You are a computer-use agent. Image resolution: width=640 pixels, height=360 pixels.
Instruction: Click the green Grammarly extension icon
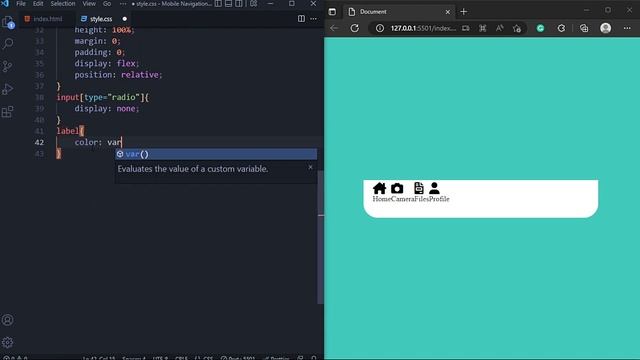click(x=540, y=28)
